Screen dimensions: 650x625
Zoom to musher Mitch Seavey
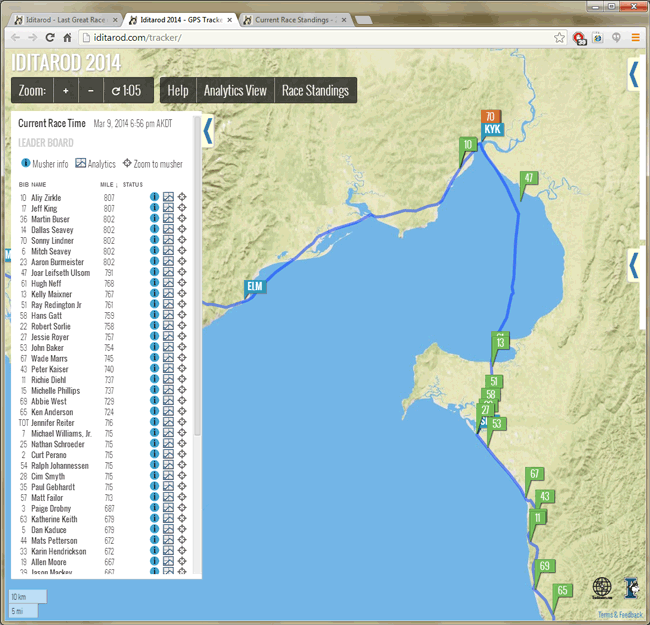(x=182, y=251)
